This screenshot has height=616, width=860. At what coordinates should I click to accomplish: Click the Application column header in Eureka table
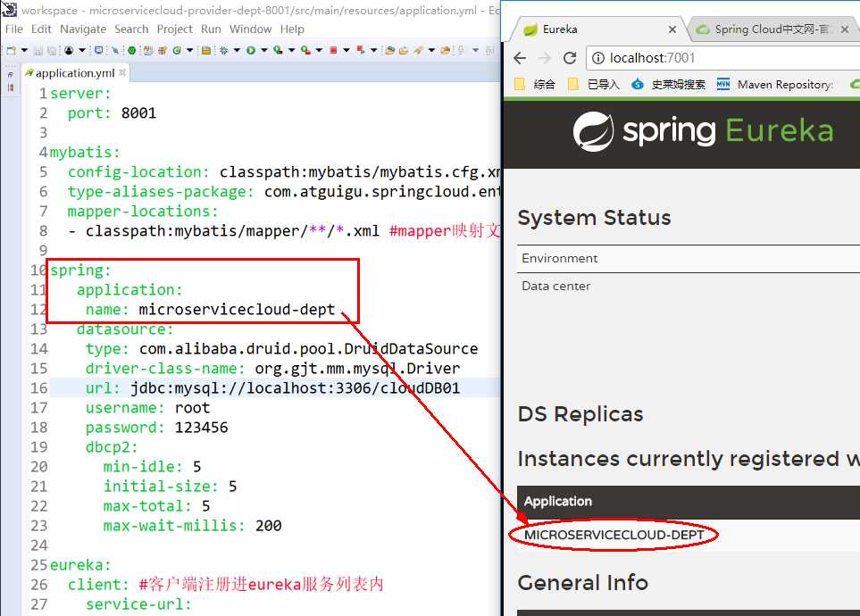(x=558, y=502)
